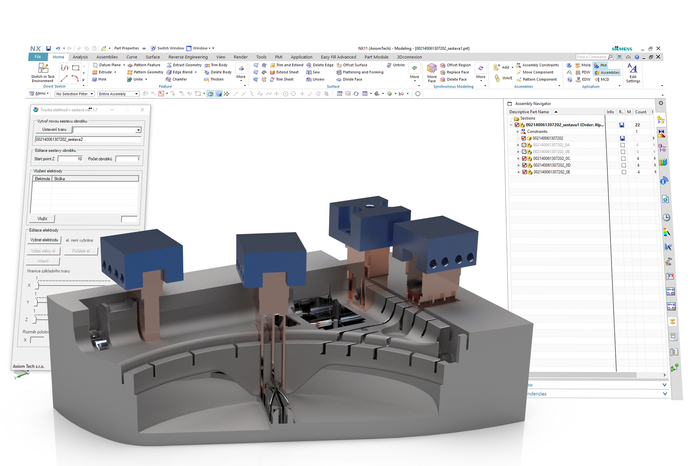Select the Offset Surface tool

tap(352, 65)
